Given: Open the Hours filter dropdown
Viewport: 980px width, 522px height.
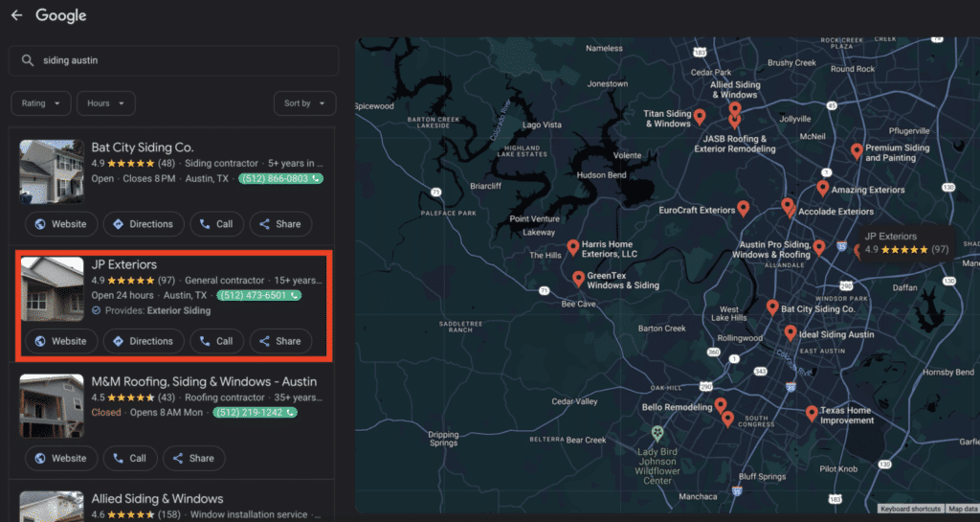Looking at the screenshot, I should pyautogui.click(x=105, y=103).
